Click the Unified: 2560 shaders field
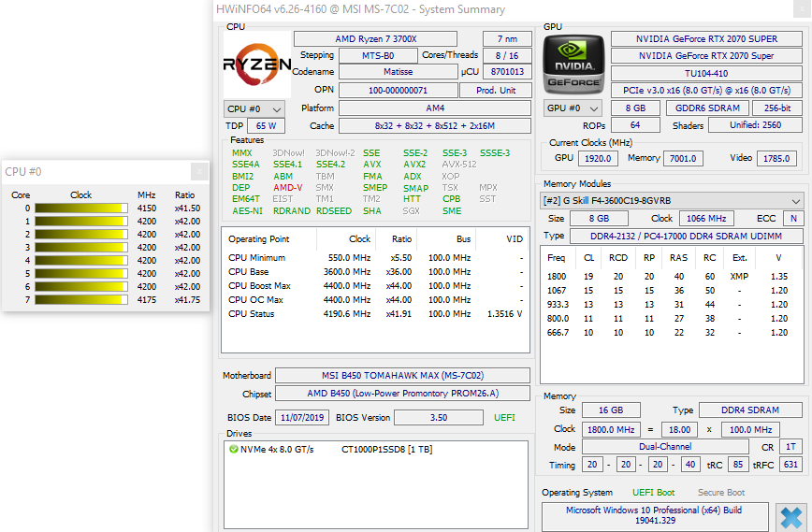 point(755,124)
